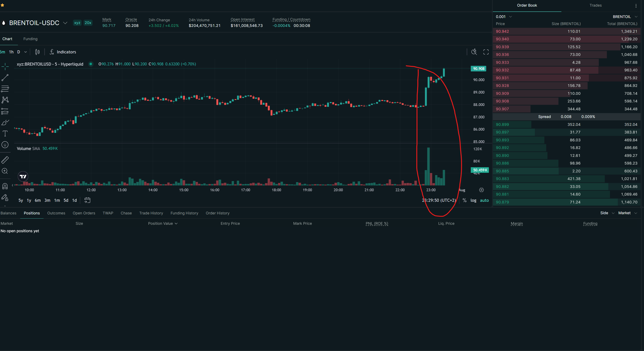
Task: Open the go-to-date calendar icon
Action: click(87, 200)
